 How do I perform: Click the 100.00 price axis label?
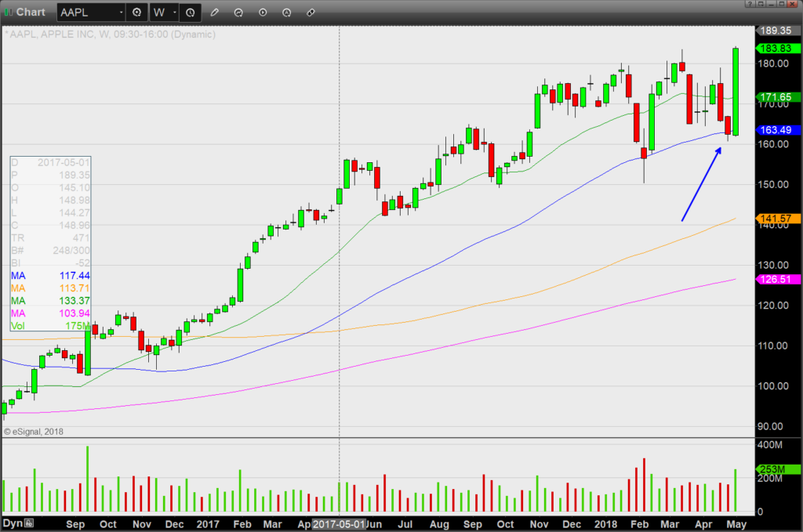pos(773,386)
